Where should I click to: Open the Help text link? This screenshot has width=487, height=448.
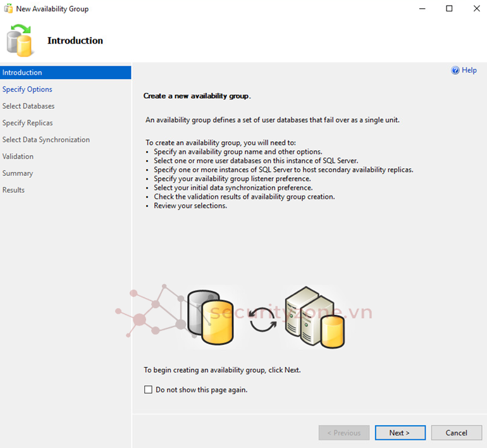469,70
